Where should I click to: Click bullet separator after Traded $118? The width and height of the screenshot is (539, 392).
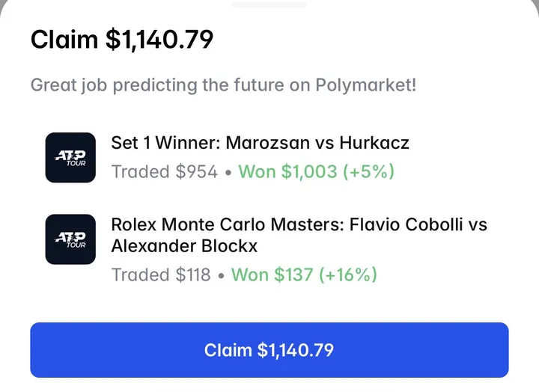point(221,275)
